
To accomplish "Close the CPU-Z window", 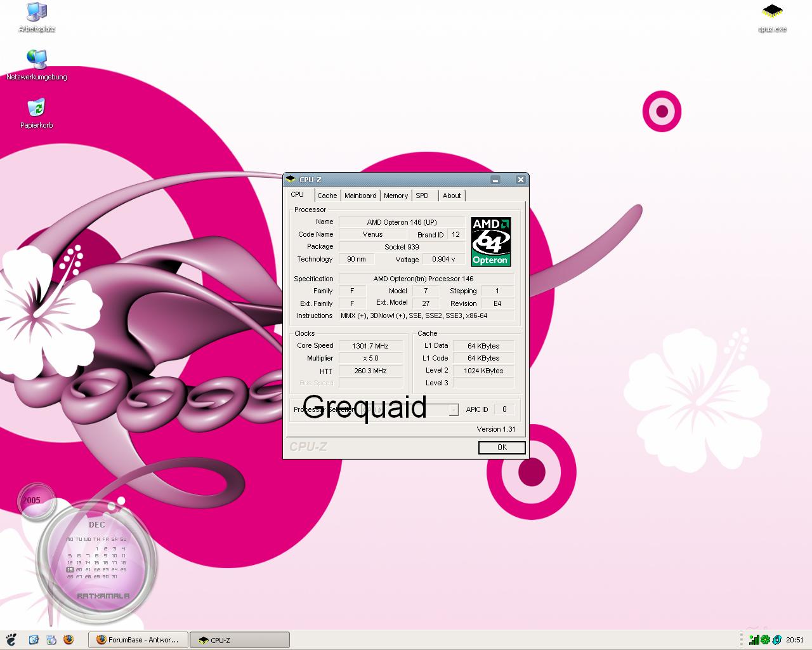I will click(x=520, y=180).
